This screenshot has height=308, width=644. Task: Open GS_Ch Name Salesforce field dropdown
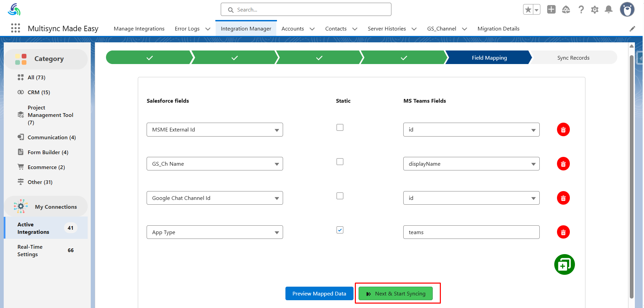point(215,164)
